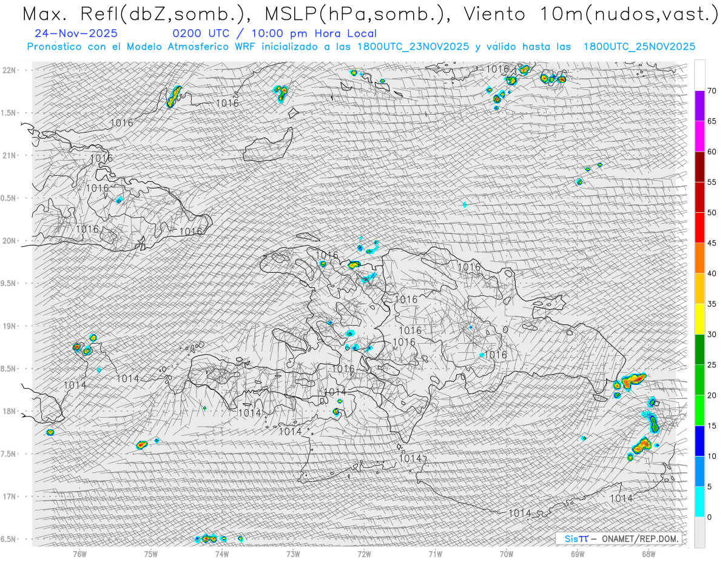The height and width of the screenshot is (562, 728).
Task: Click the '20N' latitude label
Action: point(9,241)
